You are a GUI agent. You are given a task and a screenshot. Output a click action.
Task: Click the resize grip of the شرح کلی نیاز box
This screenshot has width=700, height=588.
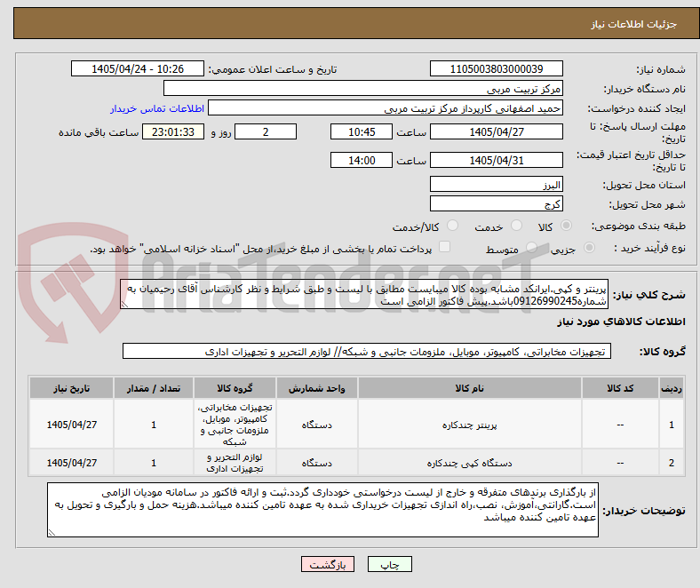pos(125,305)
